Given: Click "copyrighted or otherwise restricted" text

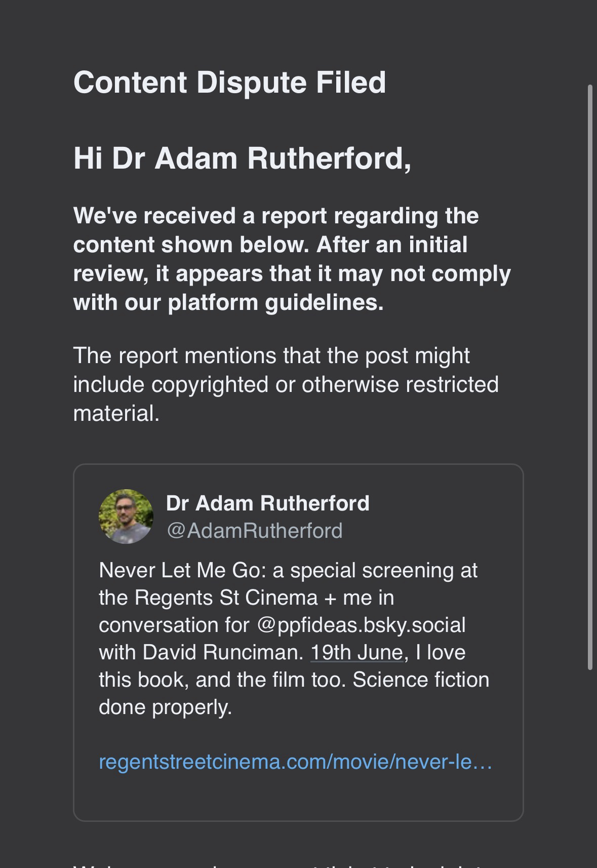Looking at the screenshot, I should (x=324, y=384).
